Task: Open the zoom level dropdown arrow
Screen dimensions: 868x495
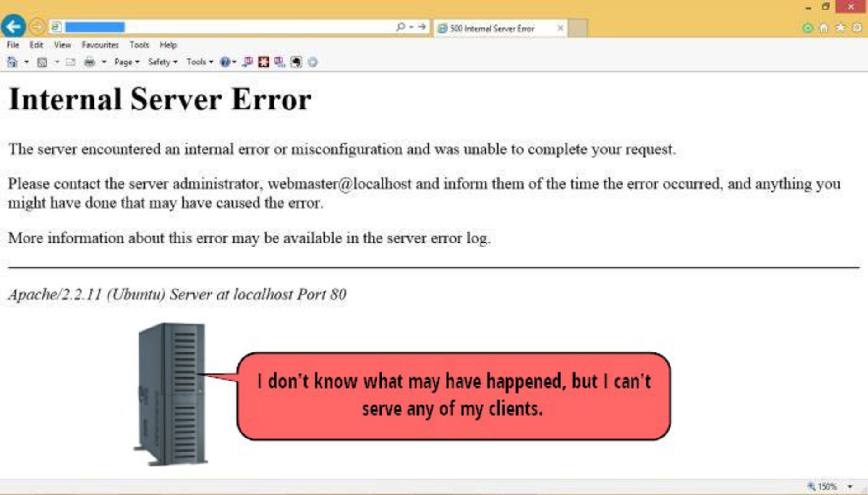Action: click(x=850, y=487)
